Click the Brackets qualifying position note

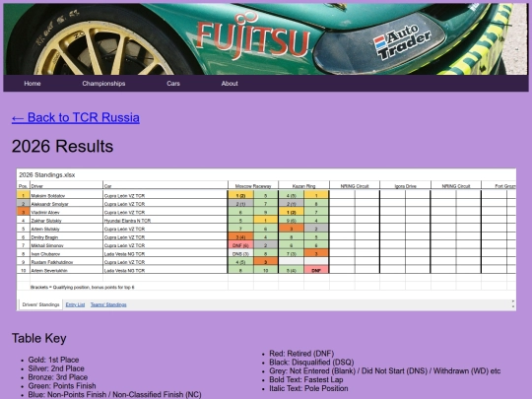(82, 288)
